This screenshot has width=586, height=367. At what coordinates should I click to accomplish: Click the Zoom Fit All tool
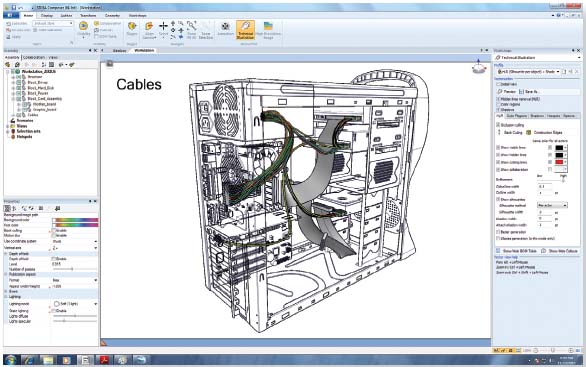click(191, 30)
